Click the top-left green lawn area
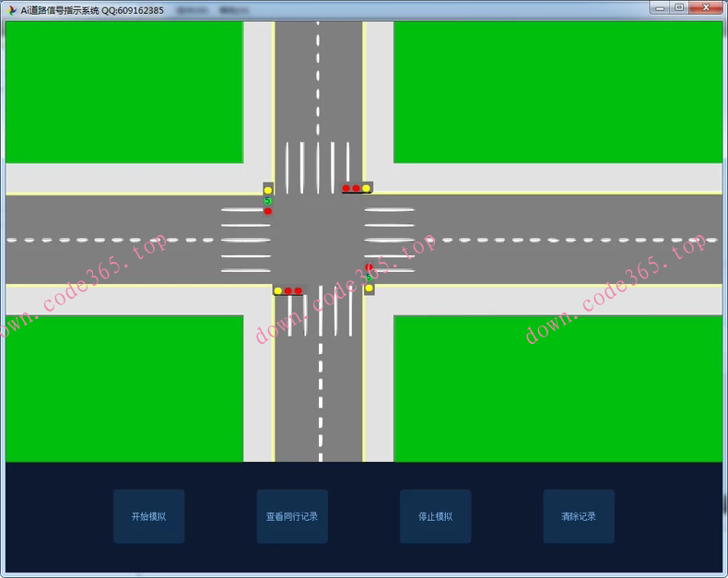 tap(123, 91)
